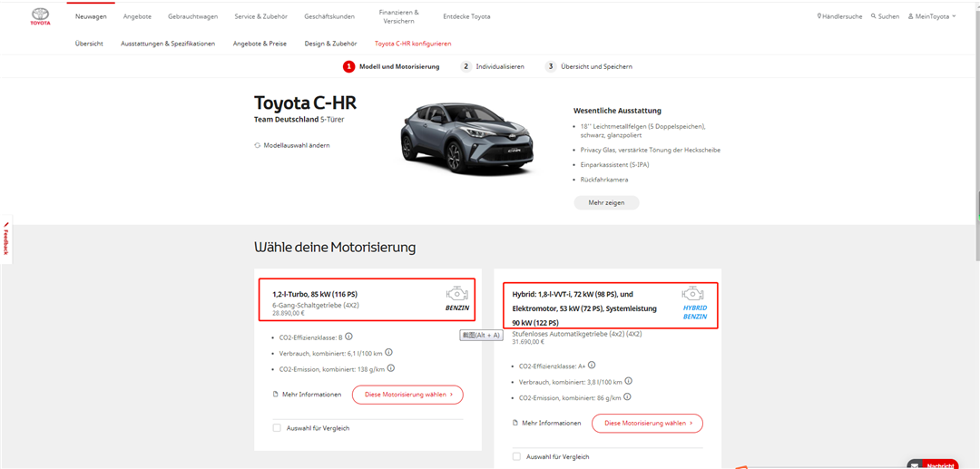Tick Auswahl für Vergleich for 1,2-l-Turbo

tap(277, 428)
